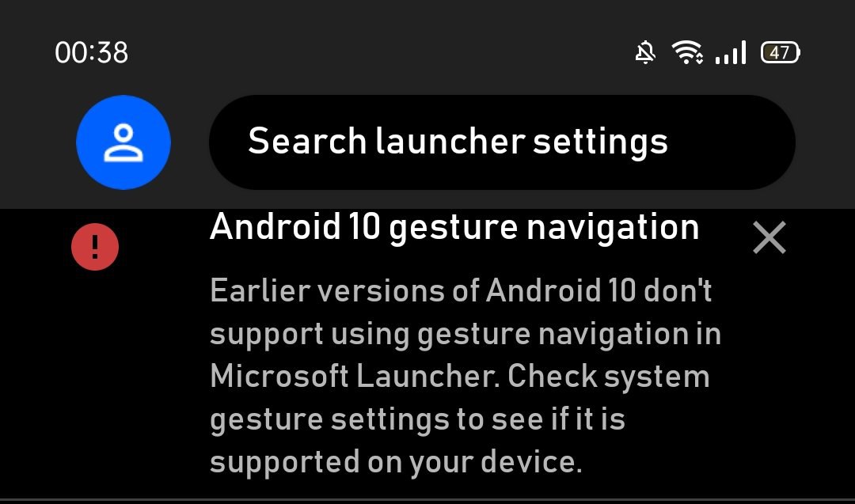Tap the cellular signal bars icon

coord(731,53)
